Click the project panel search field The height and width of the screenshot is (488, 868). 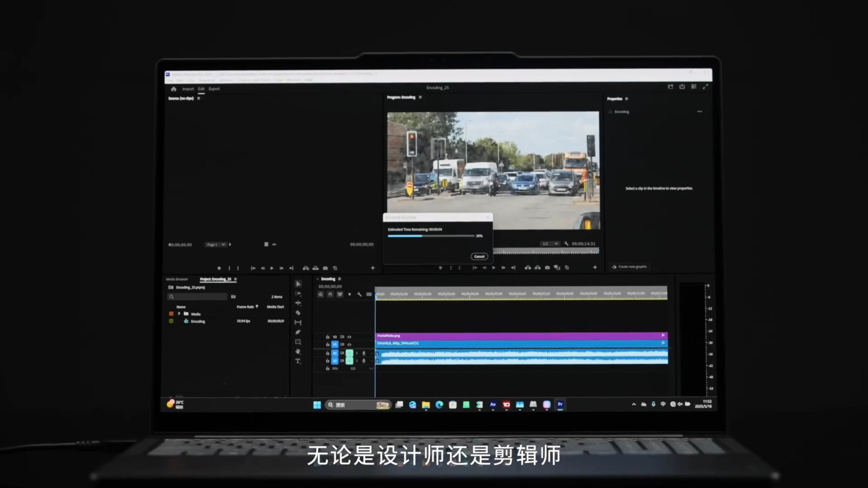pyautogui.click(x=198, y=297)
